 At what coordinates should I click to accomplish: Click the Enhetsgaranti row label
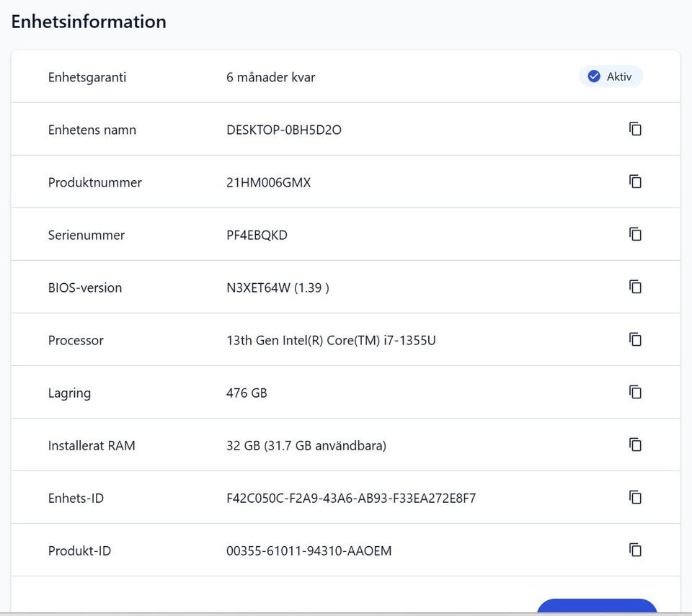pyautogui.click(x=86, y=77)
